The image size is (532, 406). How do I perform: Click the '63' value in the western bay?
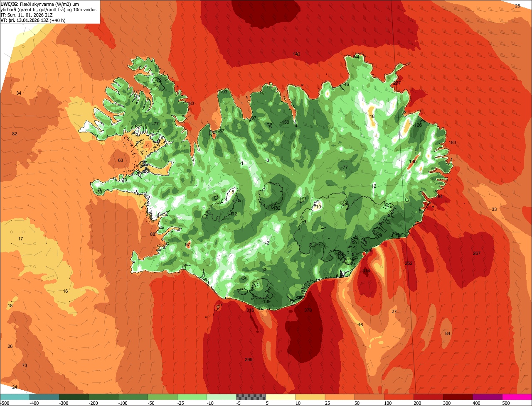coord(121,161)
